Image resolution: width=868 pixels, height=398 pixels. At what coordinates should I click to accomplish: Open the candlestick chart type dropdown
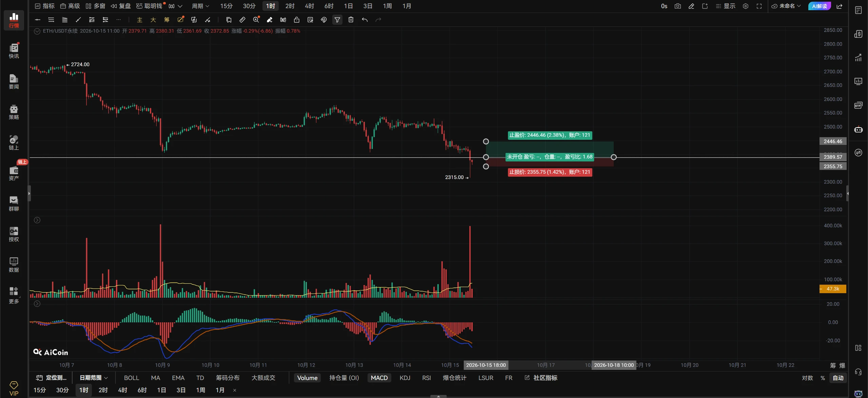(x=175, y=6)
